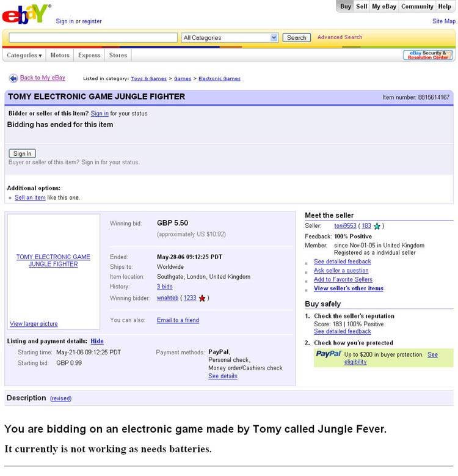Hide listing and payment details

pos(97,341)
